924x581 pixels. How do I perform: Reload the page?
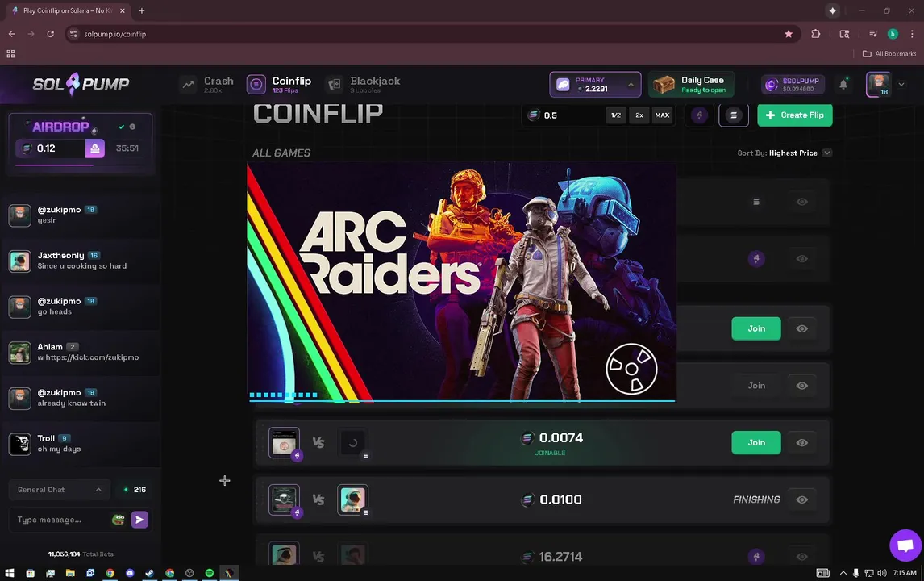pos(51,34)
